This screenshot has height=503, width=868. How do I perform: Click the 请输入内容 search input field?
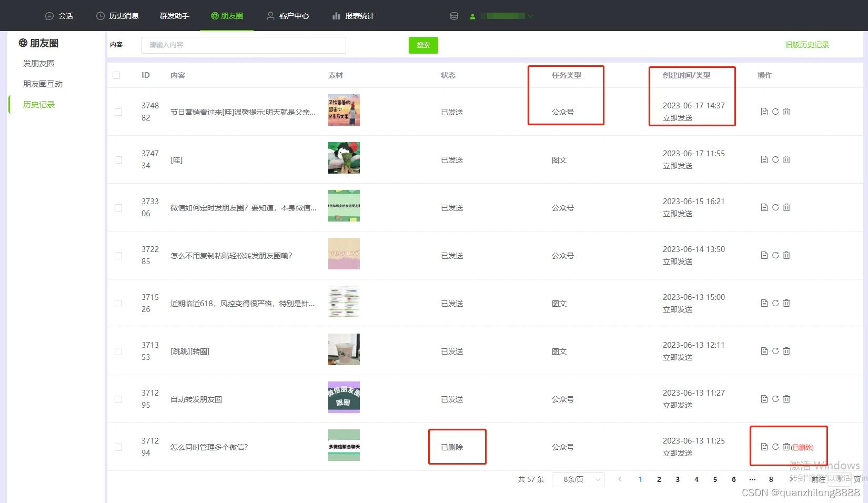[x=243, y=45]
